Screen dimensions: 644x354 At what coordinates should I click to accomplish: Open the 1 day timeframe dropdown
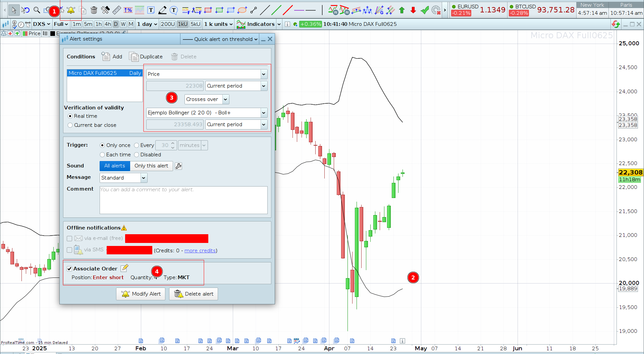pos(147,24)
